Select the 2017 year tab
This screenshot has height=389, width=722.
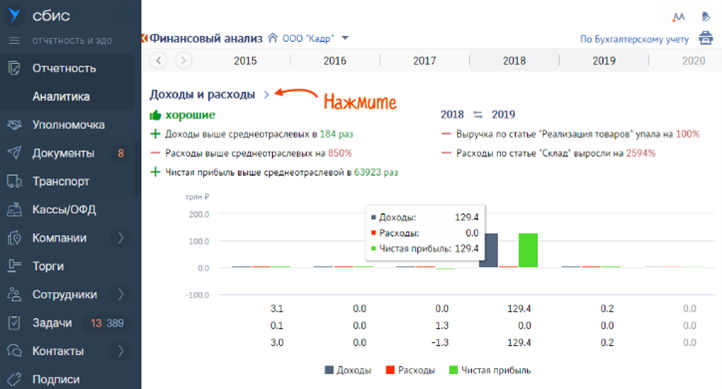(x=425, y=61)
